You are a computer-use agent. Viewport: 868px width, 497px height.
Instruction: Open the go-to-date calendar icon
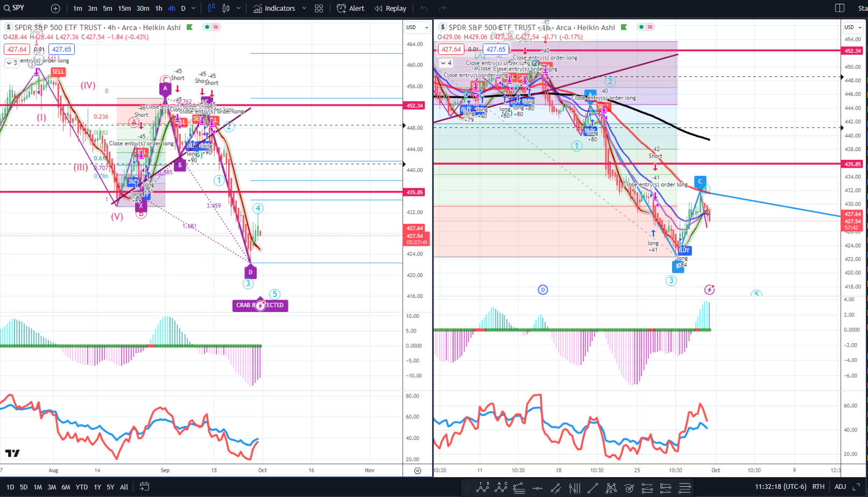(144, 487)
